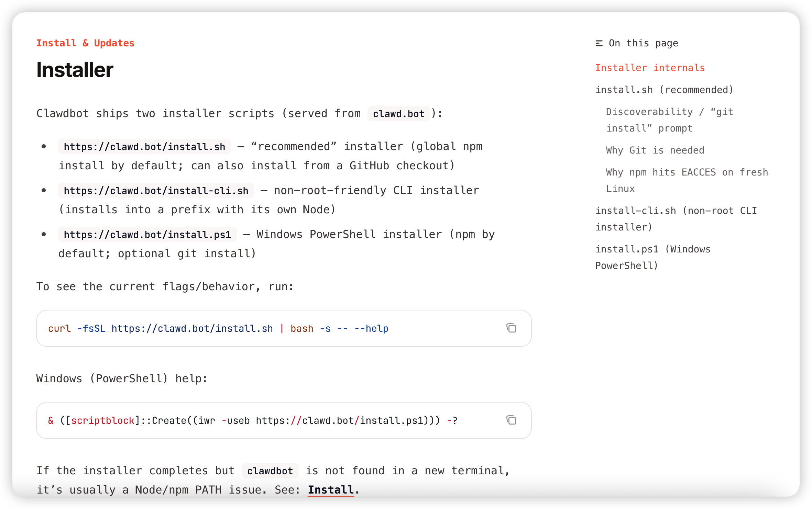Open the 'Why Git is needed' section
Image resolution: width=812 pixels, height=509 pixels.
click(655, 150)
